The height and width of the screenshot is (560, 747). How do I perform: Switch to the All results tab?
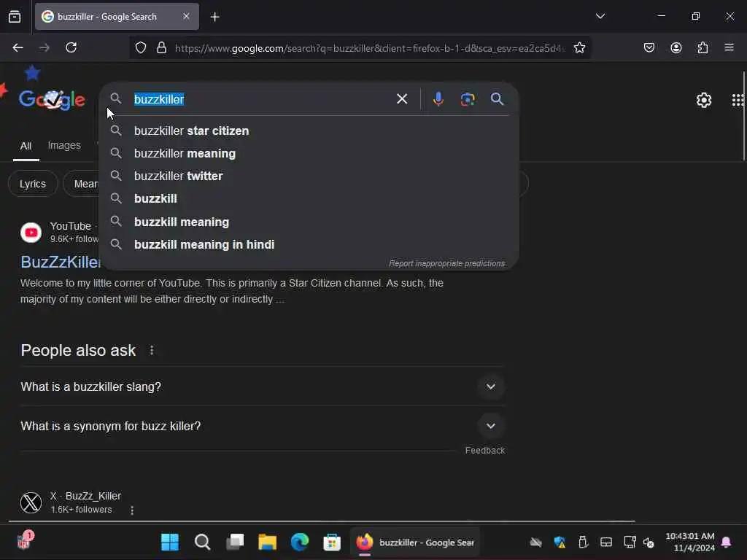26,146
